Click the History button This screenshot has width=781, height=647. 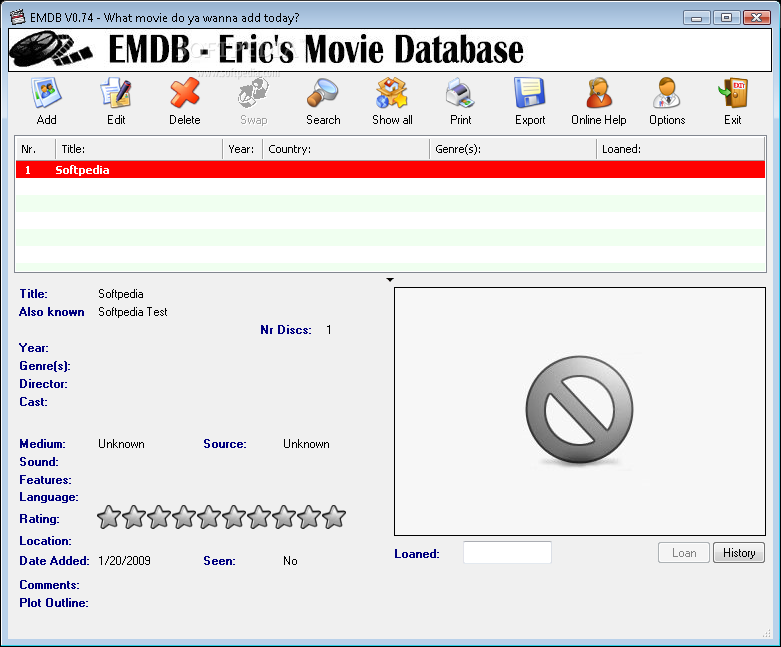coord(739,553)
